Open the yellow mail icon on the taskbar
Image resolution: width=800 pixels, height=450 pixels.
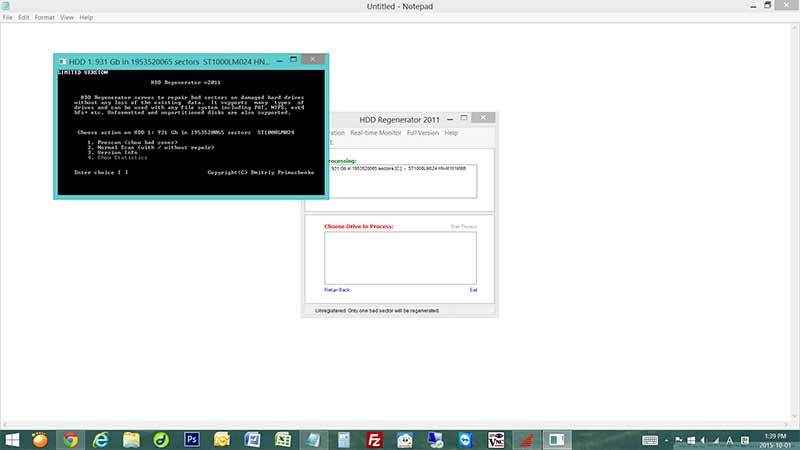[222, 440]
